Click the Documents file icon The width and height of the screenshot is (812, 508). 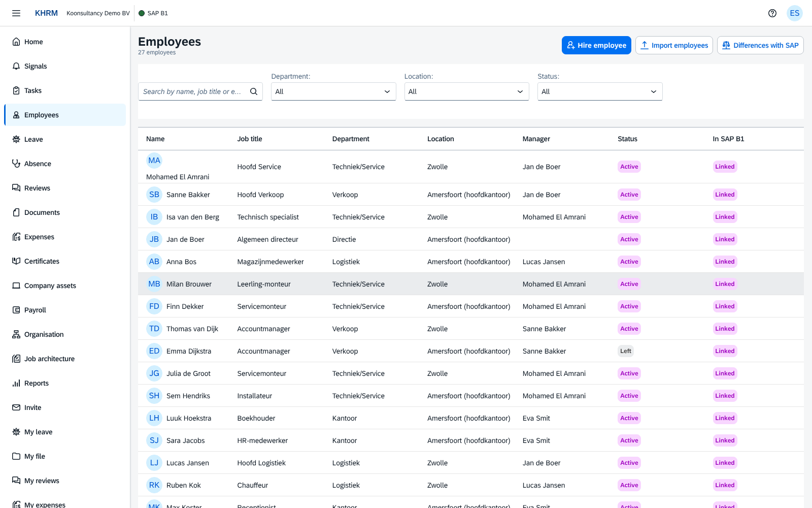tap(16, 212)
